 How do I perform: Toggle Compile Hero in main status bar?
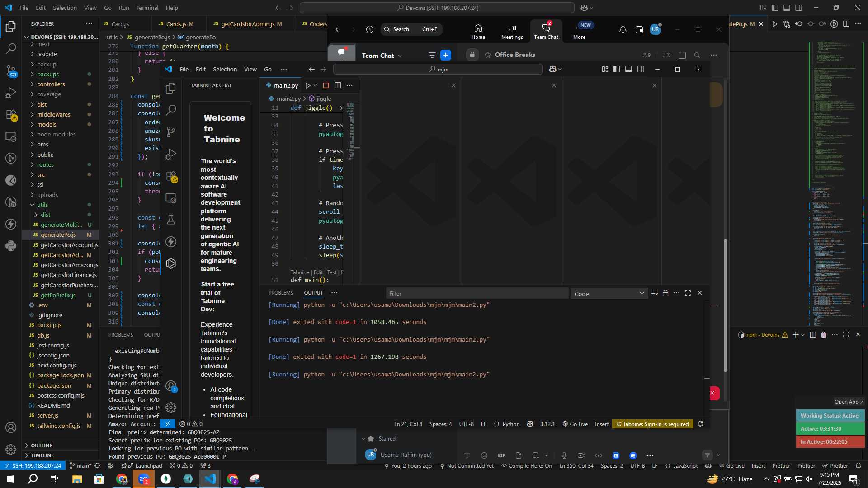point(527,466)
